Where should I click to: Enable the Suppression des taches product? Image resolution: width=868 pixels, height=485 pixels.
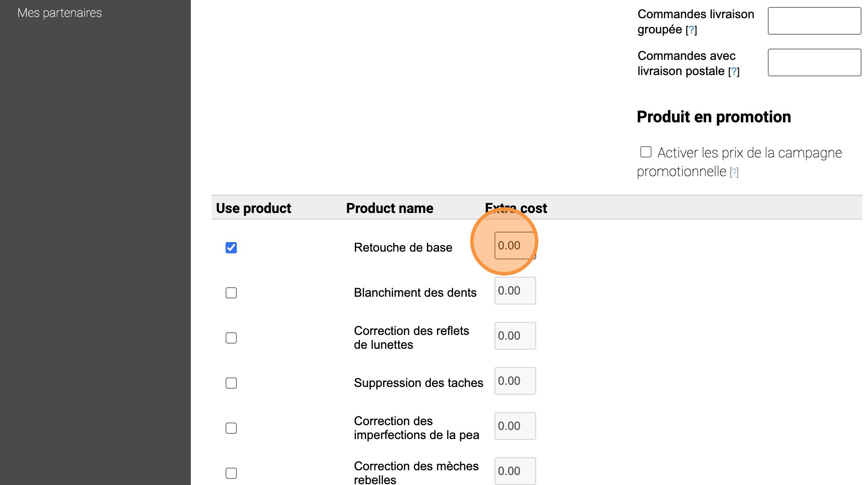(x=231, y=383)
